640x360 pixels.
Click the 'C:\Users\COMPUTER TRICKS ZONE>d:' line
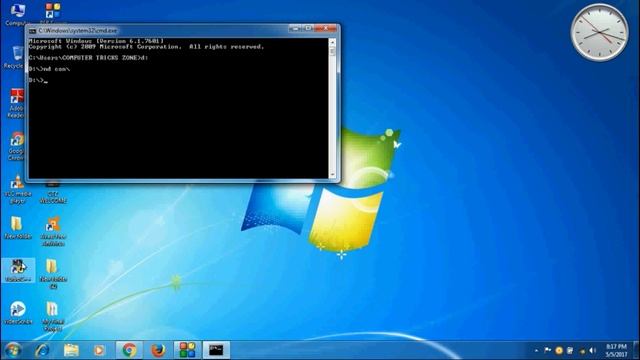click(x=89, y=58)
